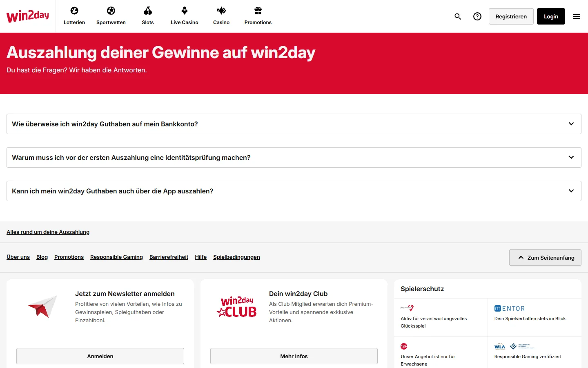Viewport: 588px width, 368px height.
Task: Click the Spielerschutz heading
Action: tap(422, 289)
